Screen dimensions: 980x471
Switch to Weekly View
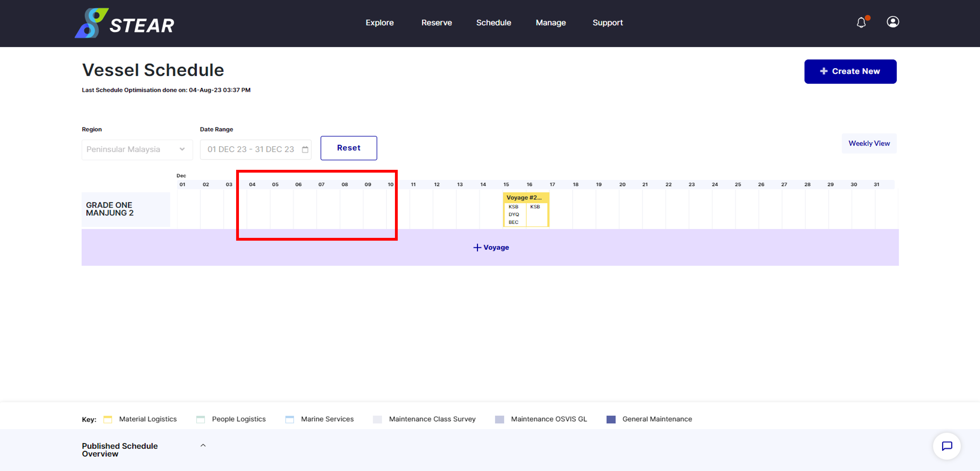(869, 143)
